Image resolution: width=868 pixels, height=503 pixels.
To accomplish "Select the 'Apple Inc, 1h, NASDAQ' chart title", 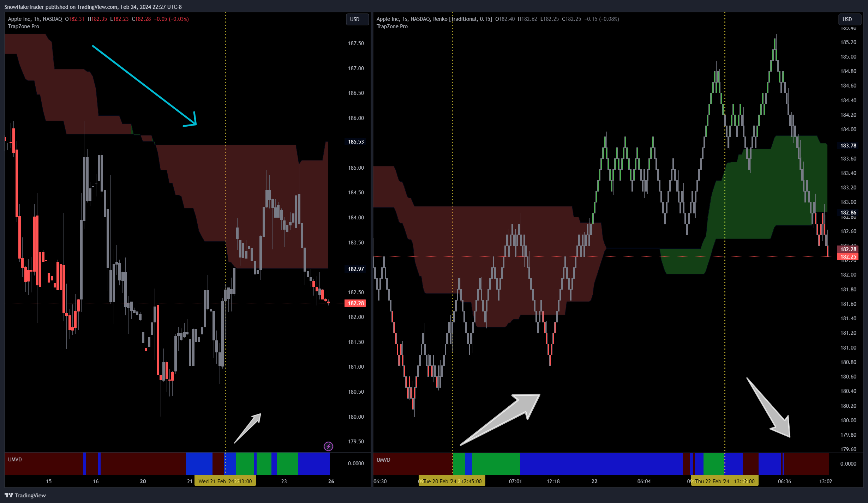I will [35, 19].
